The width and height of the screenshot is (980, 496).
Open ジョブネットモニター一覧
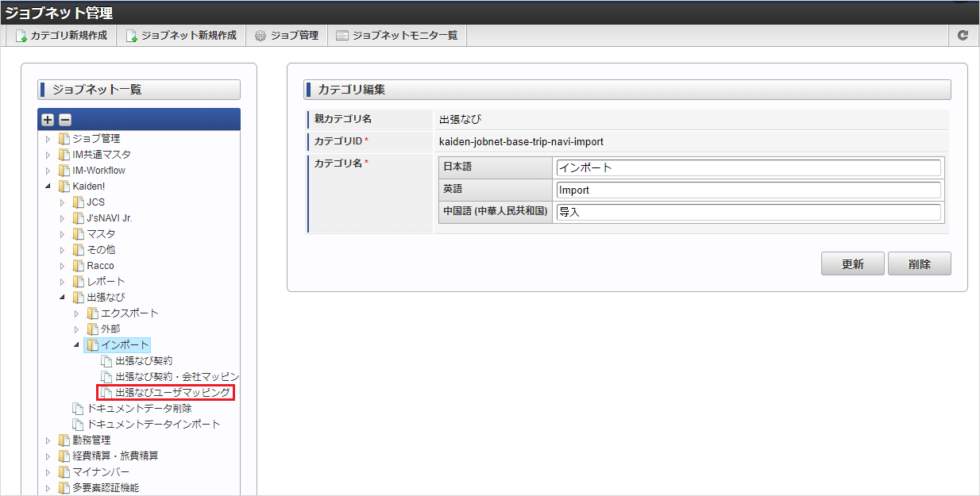click(x=396, y=36)
